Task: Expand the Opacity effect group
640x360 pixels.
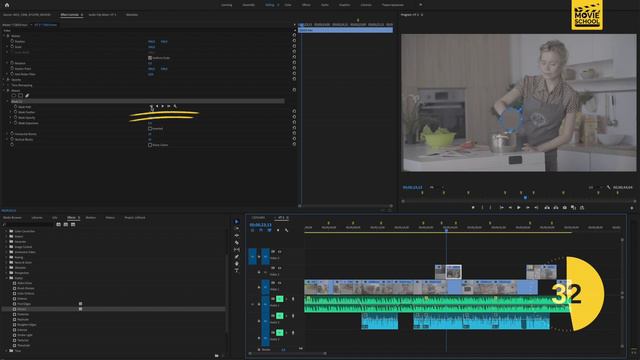Action: point(4,80)
